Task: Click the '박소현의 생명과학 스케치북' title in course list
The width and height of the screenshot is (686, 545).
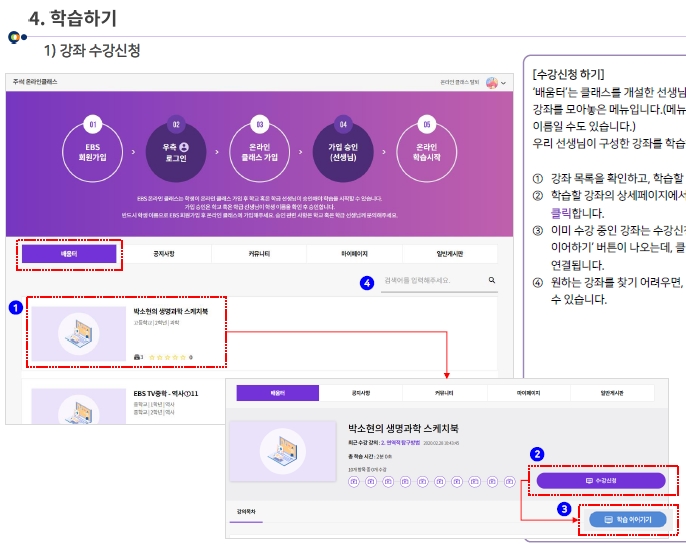Action: [x=171, y=311]
